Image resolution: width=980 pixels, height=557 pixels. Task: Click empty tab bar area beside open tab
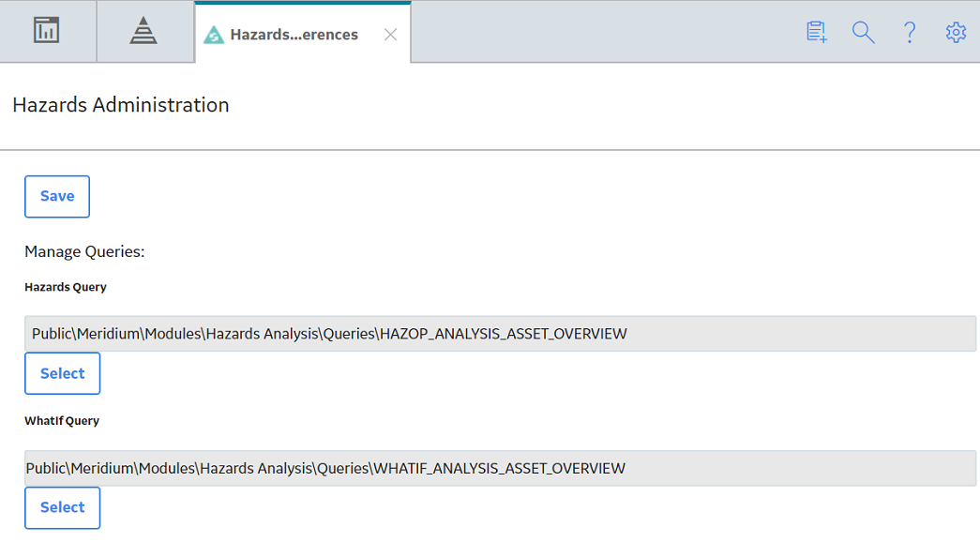[606, 31]
